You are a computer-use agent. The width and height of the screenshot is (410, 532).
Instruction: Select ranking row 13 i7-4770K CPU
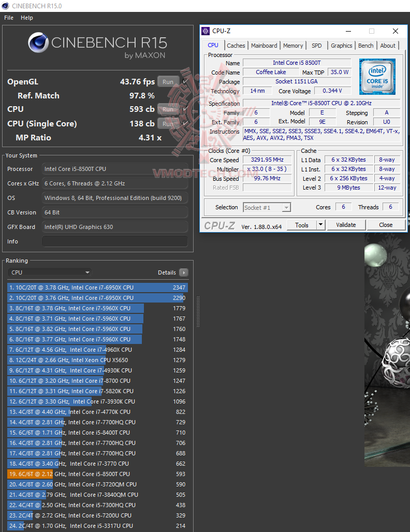point(97,411)
